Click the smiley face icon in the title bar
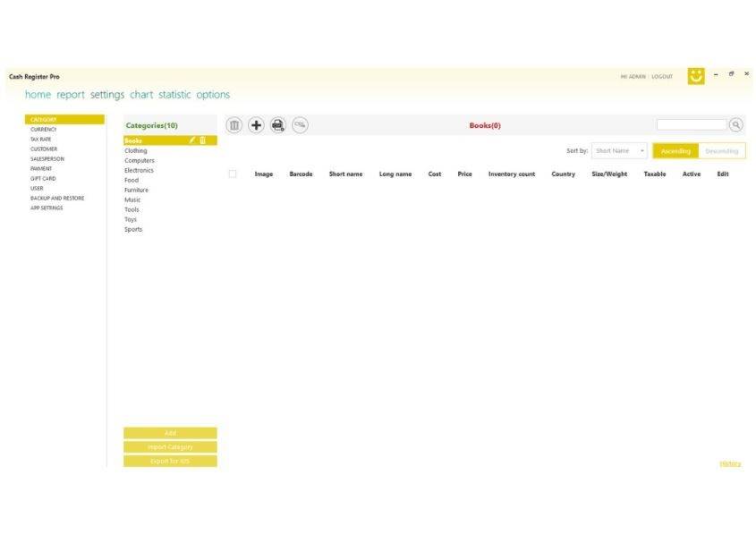The height and width of the screenshot is (560, 756). click(695, 75)
